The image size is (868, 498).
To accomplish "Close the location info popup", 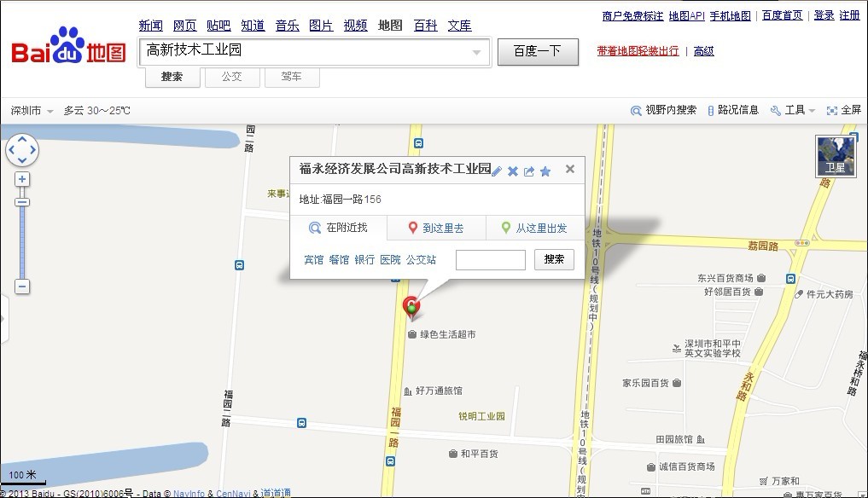I will (570, 169).
